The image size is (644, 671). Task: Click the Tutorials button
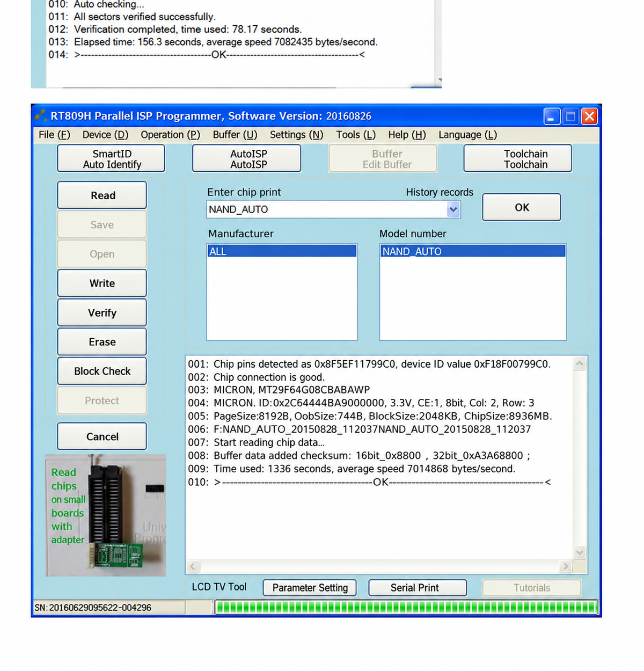[x=532, y=588]
